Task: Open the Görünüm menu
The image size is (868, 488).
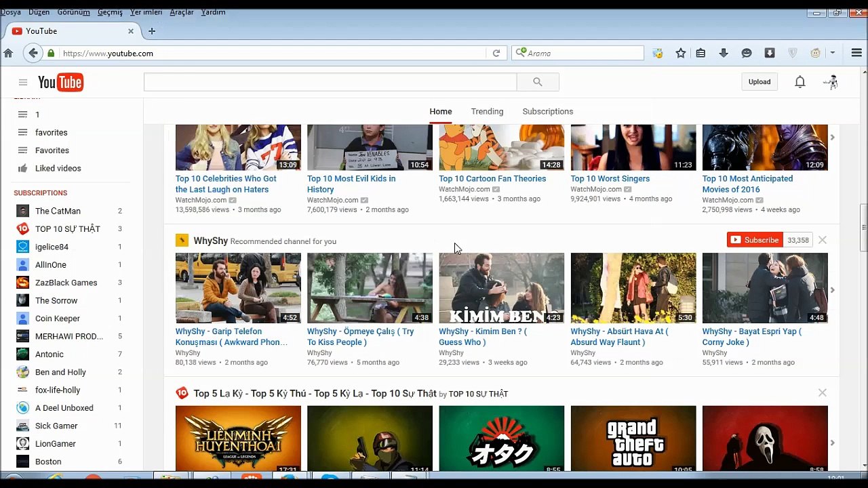Action: 73,12
